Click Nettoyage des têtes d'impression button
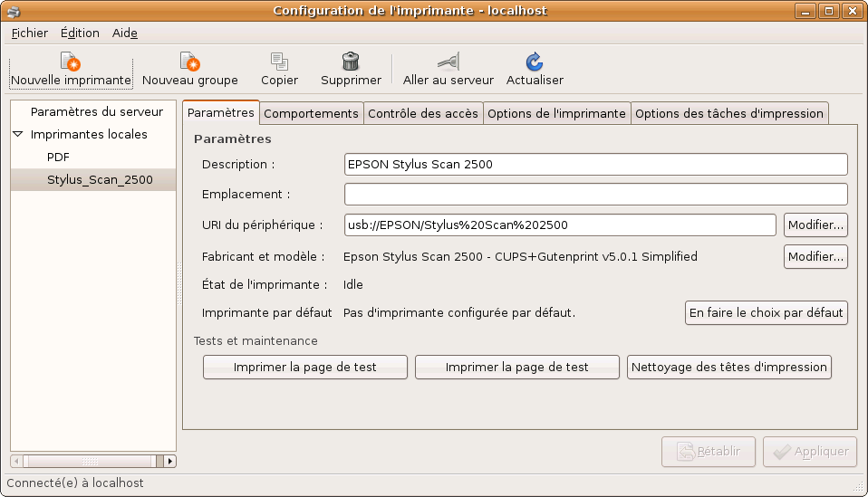The height and width of the screenshot is (497, 868). pyautogui.click(x=728, y=367)
